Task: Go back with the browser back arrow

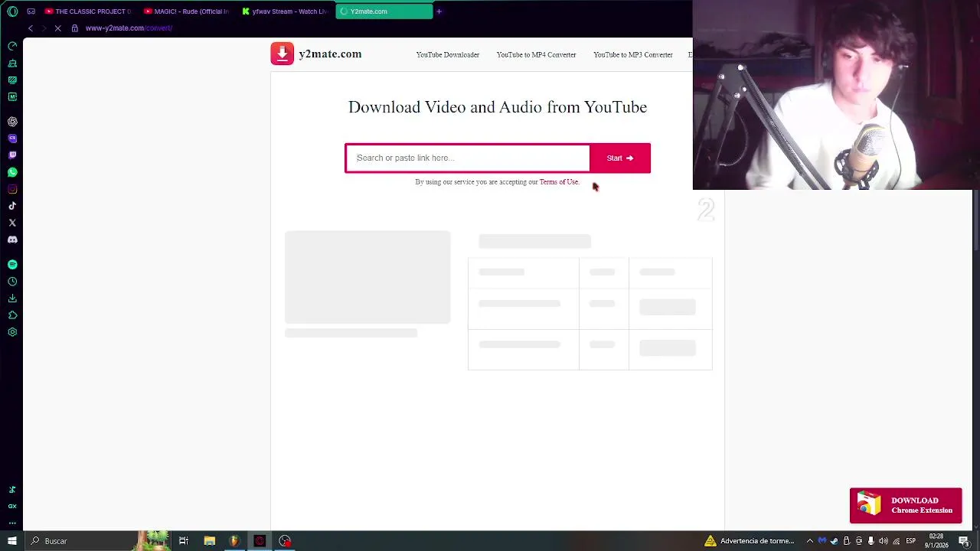Action: click(31, 28)
